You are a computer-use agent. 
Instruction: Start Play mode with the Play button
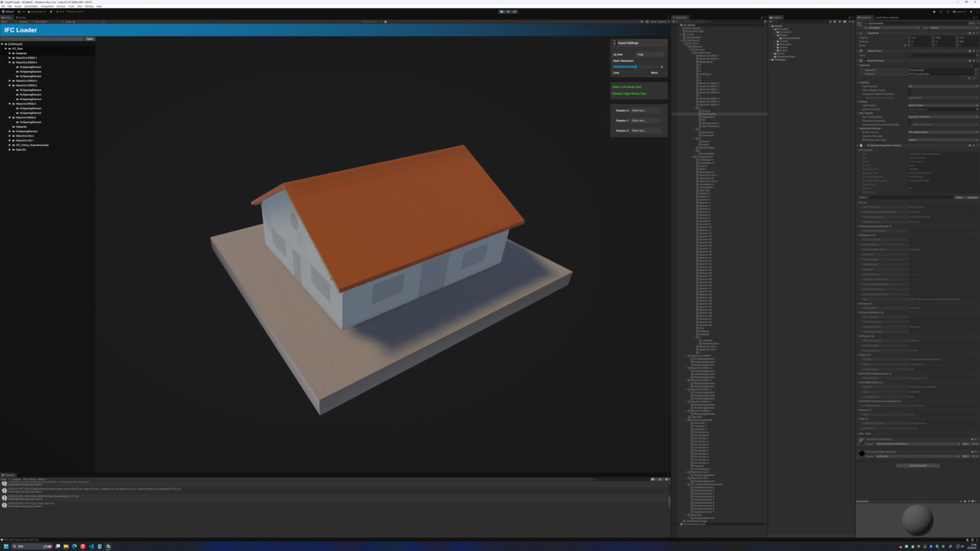coord(501,11)
